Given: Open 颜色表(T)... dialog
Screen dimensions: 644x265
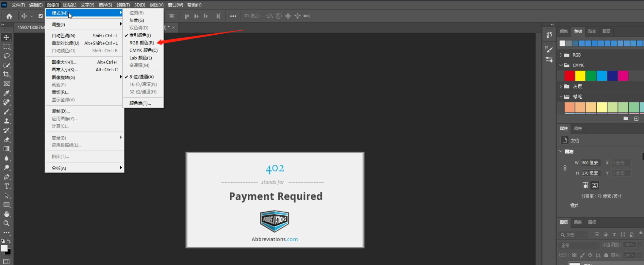Looking at the screenshot, I should [143, 103].
